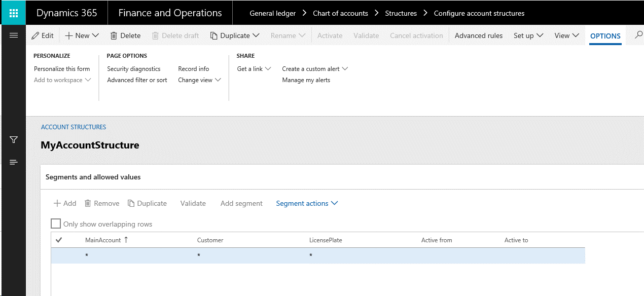The image size is (644, 296).
Task: Enable Only show overlapping rows
Action: point(56,223)
